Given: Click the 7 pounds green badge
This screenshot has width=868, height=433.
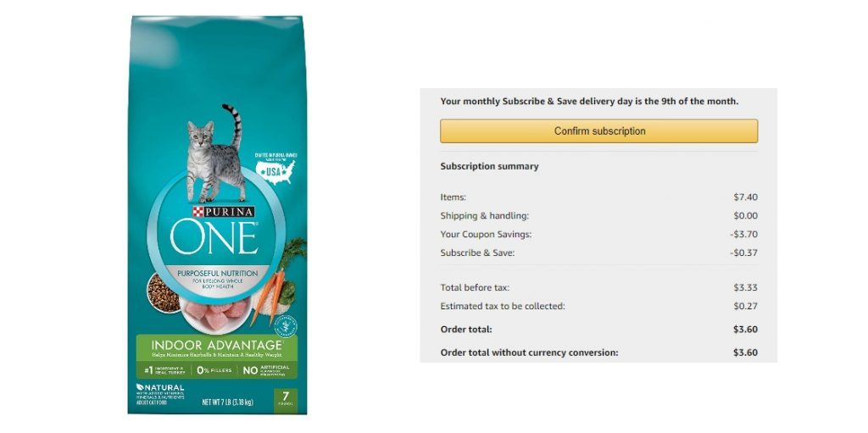Looking at the screenshot, I should tap(286, 400).
